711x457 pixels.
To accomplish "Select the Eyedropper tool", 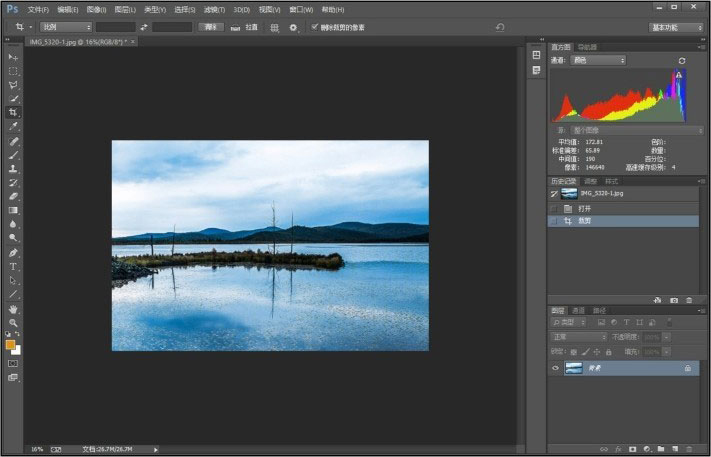I will click(x=14, y=127).
